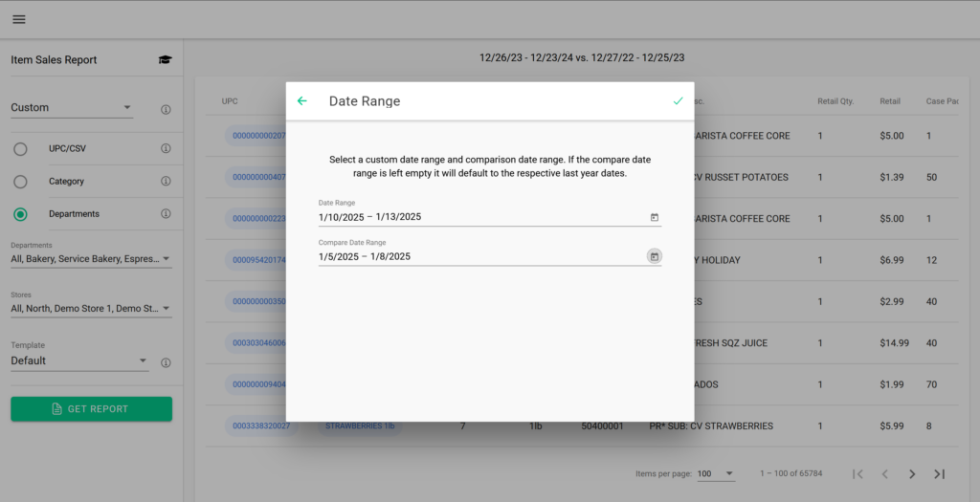The height and width of the screenshot is (502, 980).
Task: Change the Items per page dropdown
Action: [x=716, y=474]
